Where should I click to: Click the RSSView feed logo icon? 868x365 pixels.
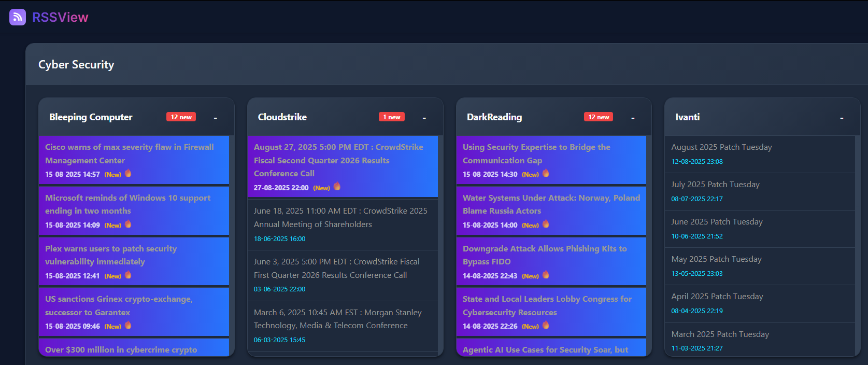(18, 17)
